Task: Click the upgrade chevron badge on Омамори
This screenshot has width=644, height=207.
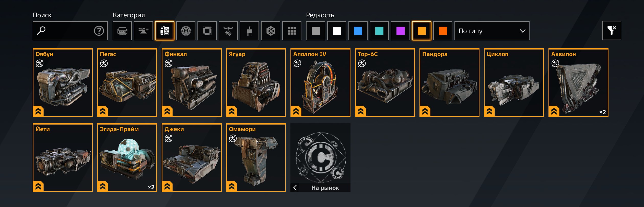Action: point(232,186)
